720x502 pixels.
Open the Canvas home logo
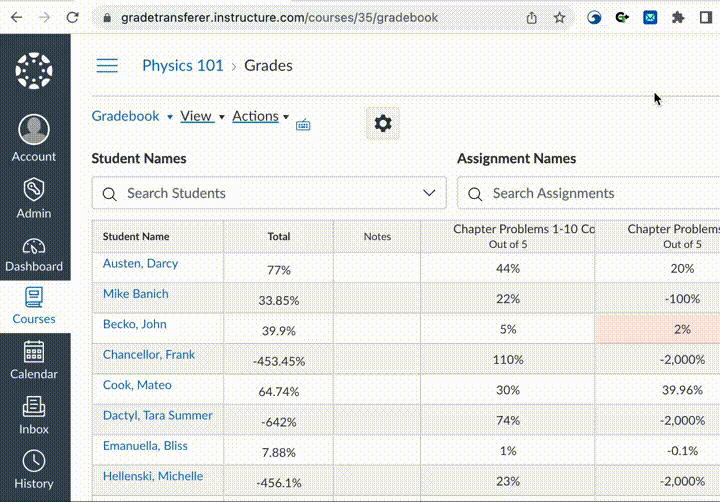(35, 72)
